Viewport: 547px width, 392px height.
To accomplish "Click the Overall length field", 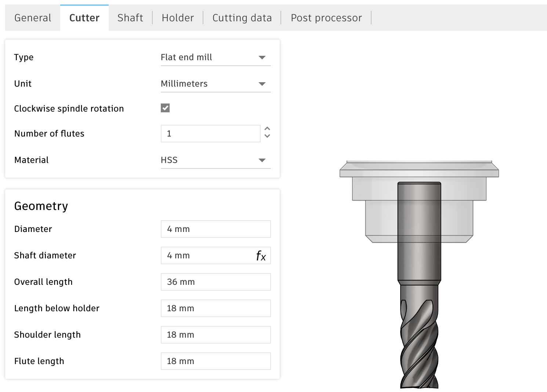I will coord(215,282).
